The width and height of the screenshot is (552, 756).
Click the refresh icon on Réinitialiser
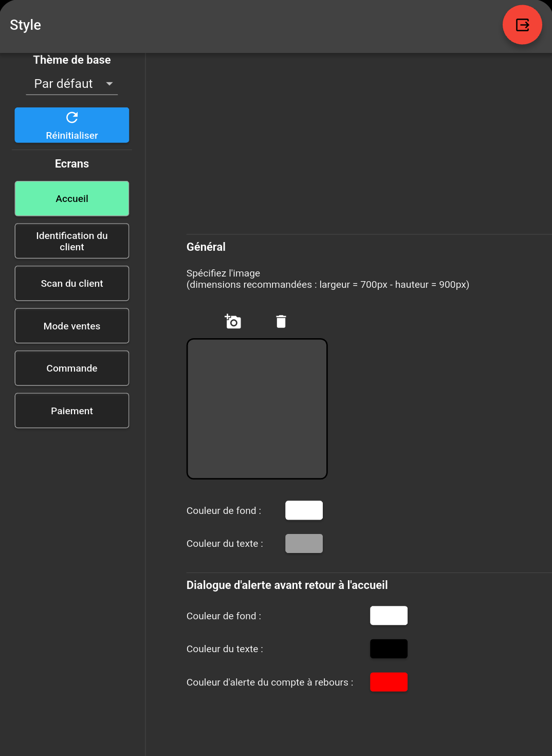click(72, 118)
